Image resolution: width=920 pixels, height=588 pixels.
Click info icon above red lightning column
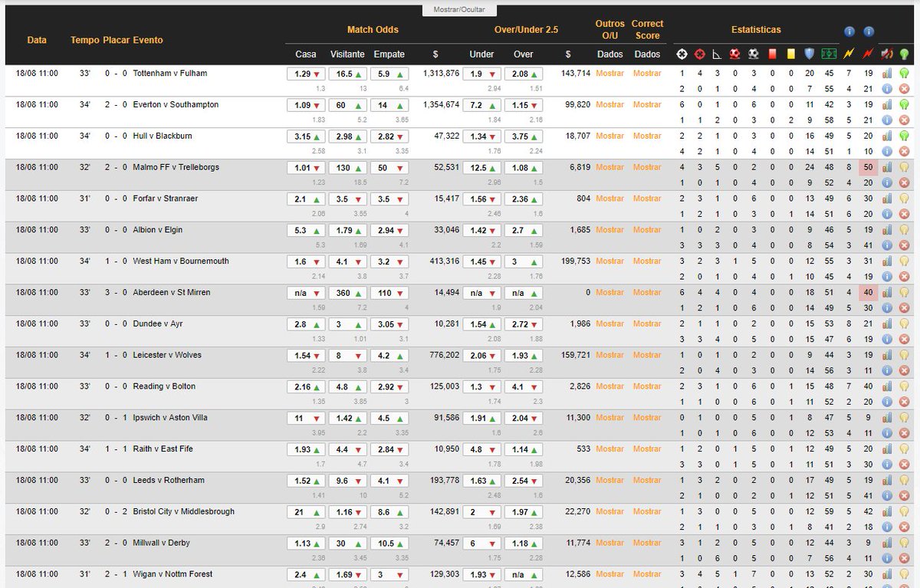click(x=868, y=31)
